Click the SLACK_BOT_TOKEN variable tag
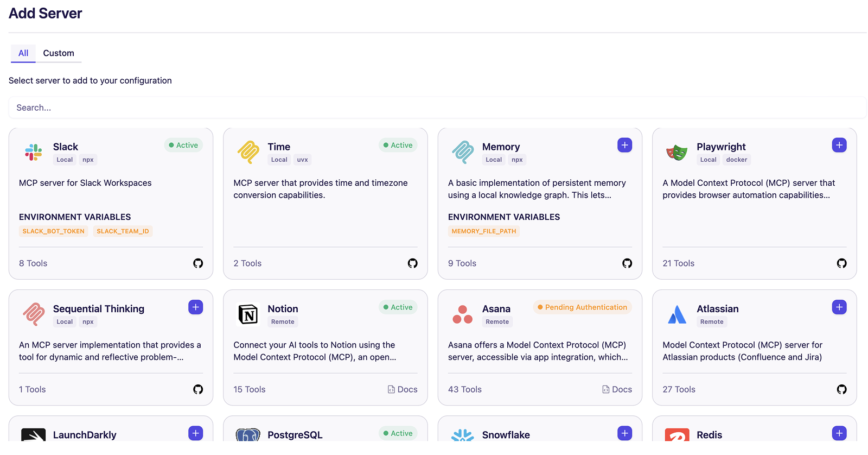 53,231
